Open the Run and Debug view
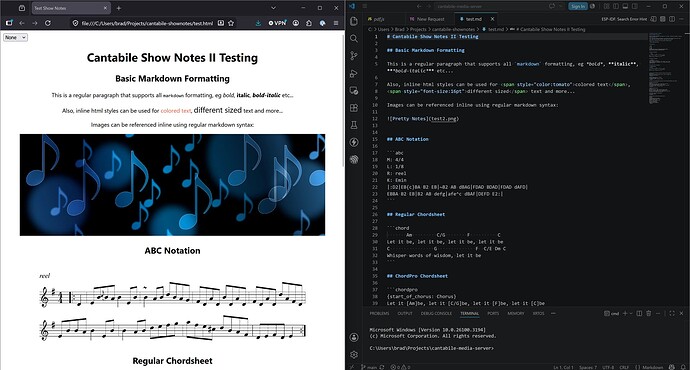The width and height of the screenshot is (690, 370). (x=354, y=73)
